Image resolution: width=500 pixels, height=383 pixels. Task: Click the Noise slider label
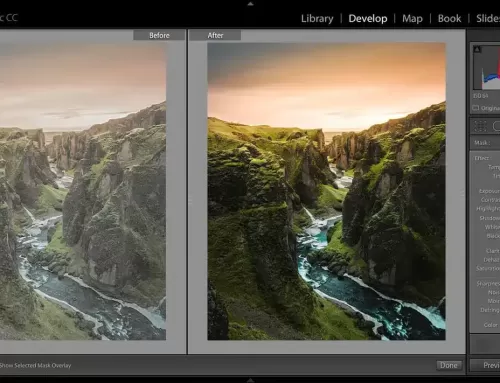point(494,292)
